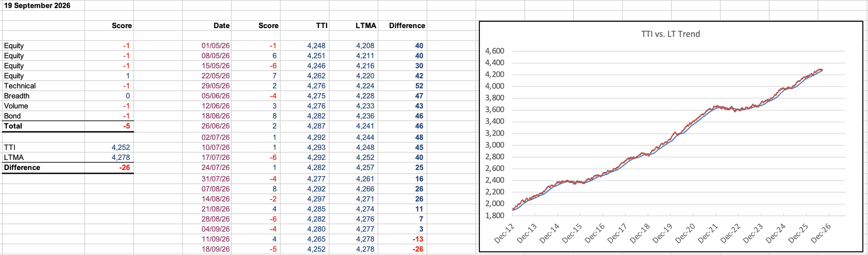
Task: Select the chart title TTI vs. LT Trend
Action: coord(670,34)
